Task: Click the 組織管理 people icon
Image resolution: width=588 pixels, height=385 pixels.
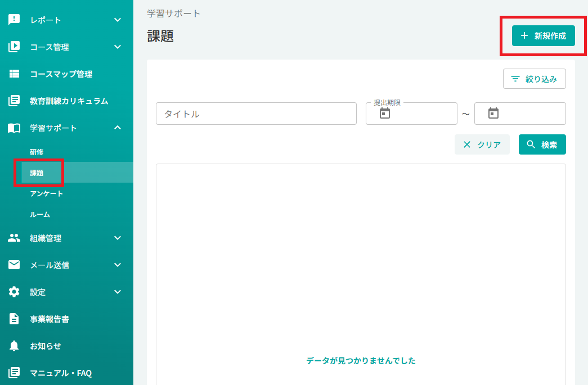Action: [14, 238]
